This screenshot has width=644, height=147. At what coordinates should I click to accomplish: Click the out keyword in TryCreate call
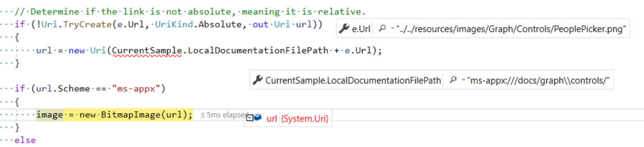click(x=261, y=24)
